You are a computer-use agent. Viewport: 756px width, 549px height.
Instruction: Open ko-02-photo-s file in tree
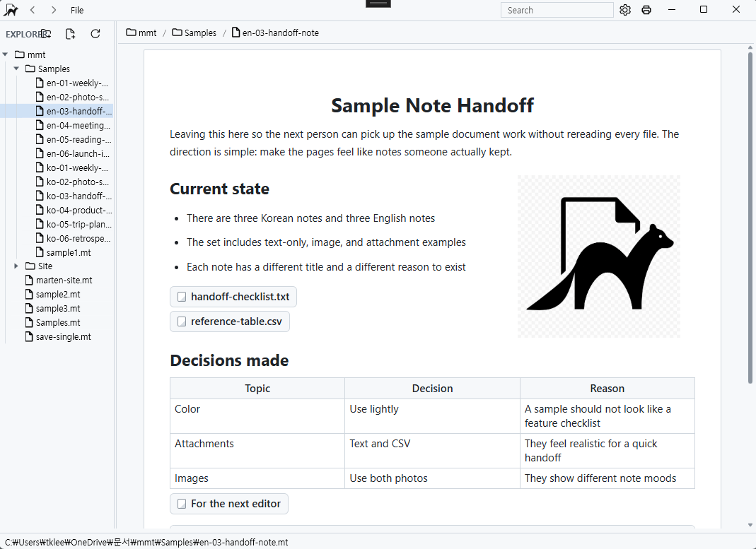coord(73,182)
